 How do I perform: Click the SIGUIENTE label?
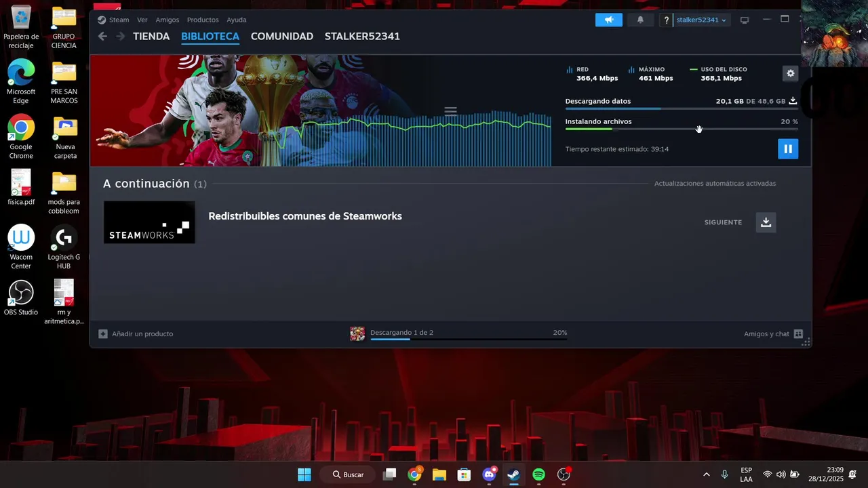pos(723,222)
